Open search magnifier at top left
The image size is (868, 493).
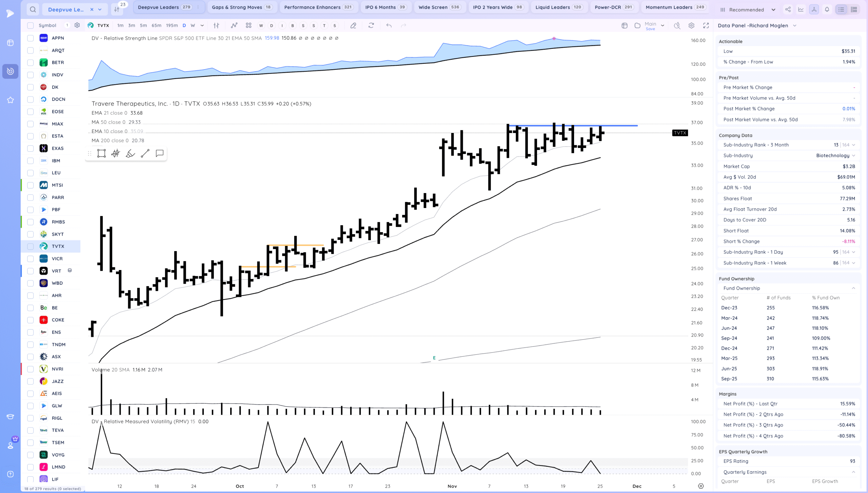tap(33, 10)
